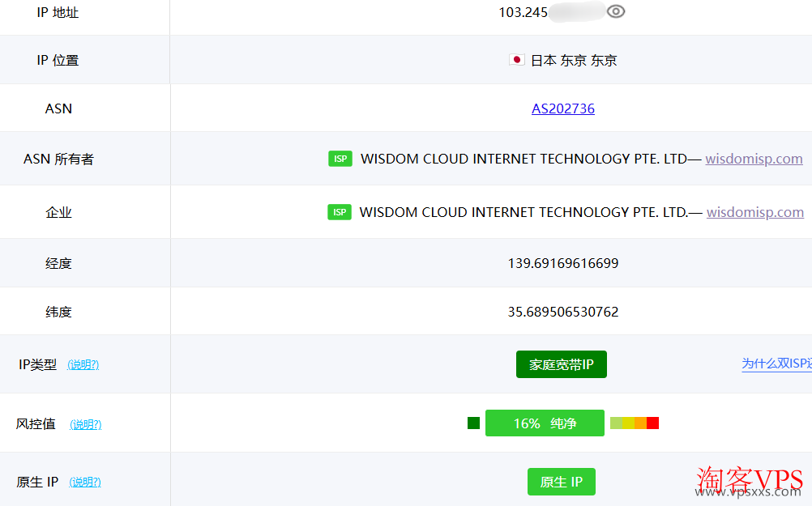Click the 16% 纯净 risk score bar
The width and height of the screenshot is (812, 506).
point(545,423)
